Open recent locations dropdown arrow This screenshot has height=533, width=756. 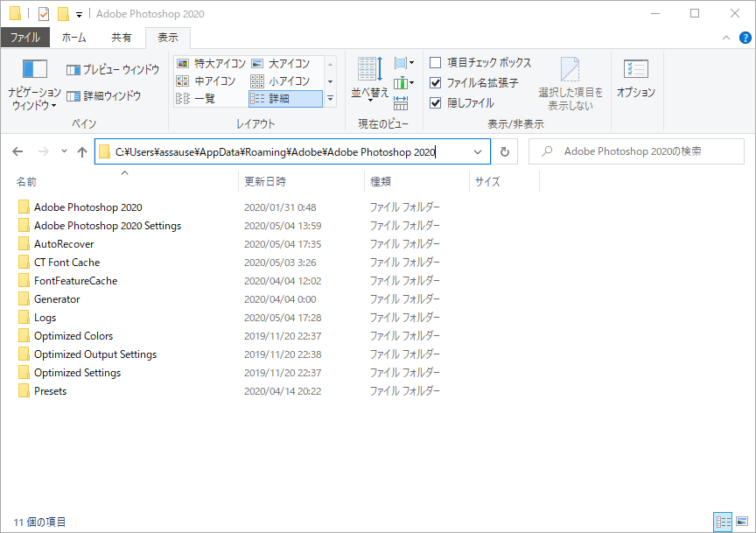click(x=64, y=151)
